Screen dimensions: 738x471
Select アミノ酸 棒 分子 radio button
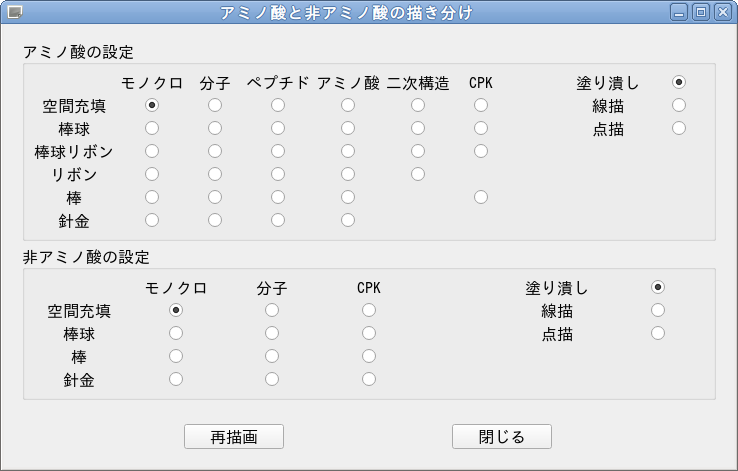pos(215,197)
